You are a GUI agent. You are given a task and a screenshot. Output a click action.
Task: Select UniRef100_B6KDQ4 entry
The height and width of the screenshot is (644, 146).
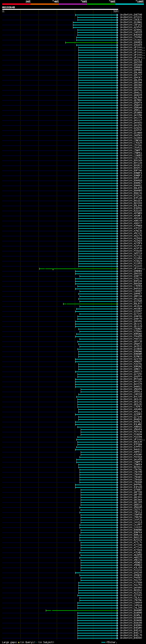click(x=131, y=284)
